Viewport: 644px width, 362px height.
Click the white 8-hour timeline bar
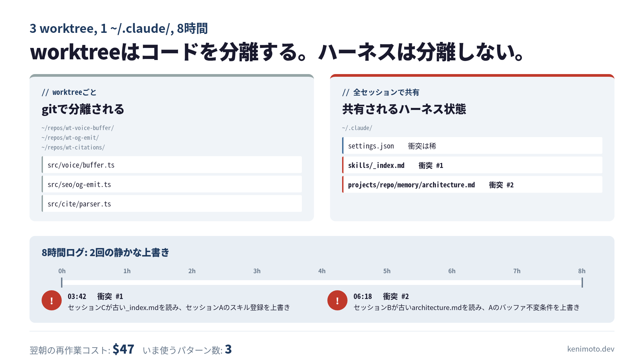pyautogui.click(x=322, y=283)
